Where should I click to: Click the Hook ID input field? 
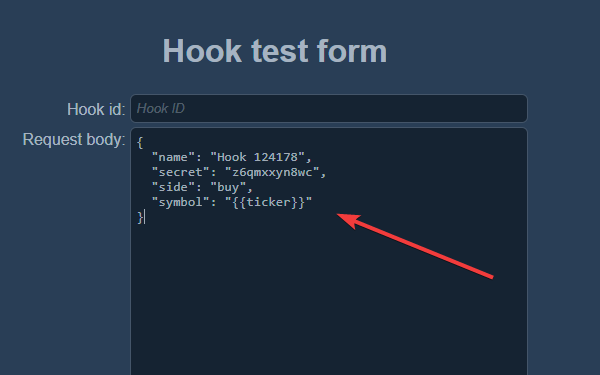[x=329, y=109]
